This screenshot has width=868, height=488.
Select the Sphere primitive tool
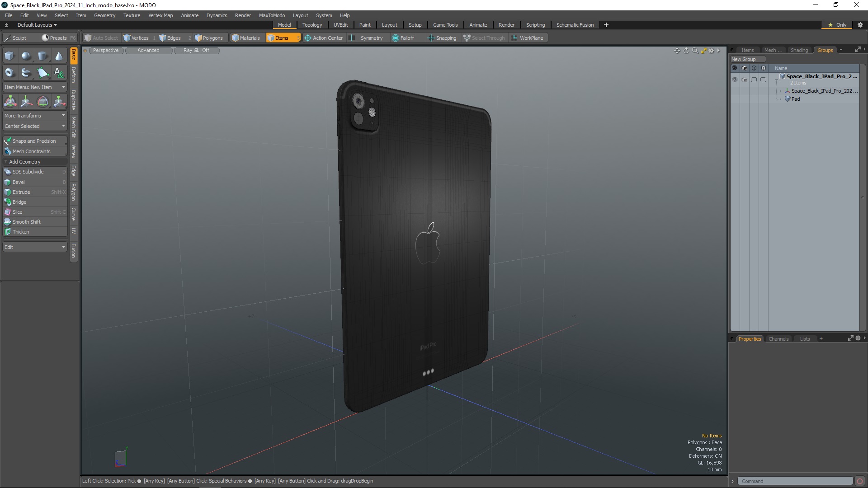tap(26, 56)
